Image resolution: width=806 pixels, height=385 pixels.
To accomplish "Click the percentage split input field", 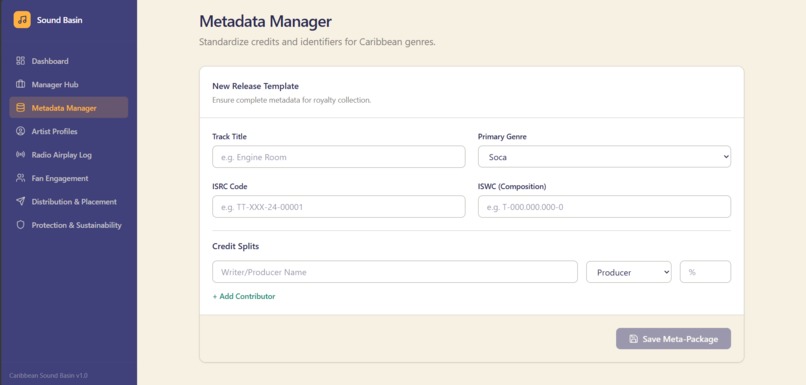I will [x=705, y=272].
